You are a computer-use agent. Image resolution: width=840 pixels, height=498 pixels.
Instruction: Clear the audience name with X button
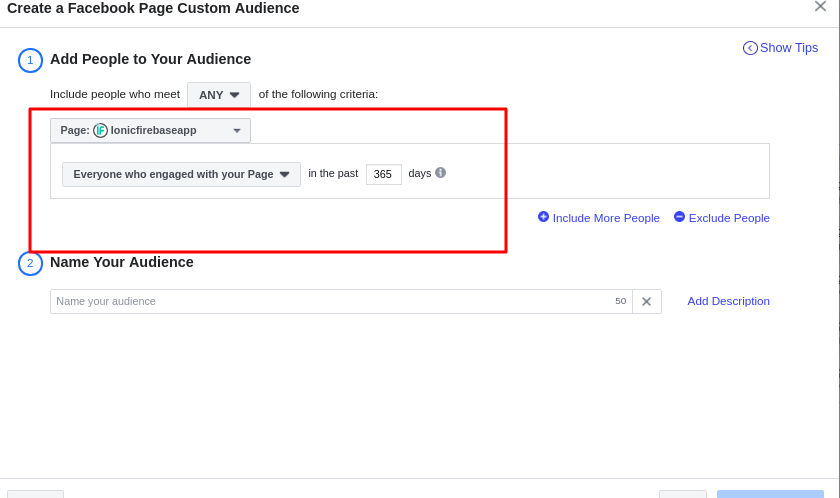coord(647,301)
